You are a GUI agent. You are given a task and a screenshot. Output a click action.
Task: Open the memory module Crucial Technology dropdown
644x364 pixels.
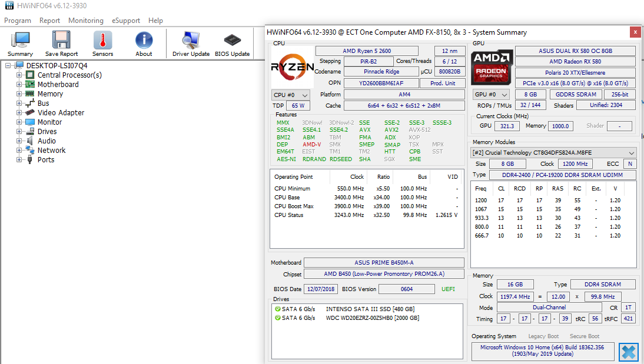tap(553, 153)
